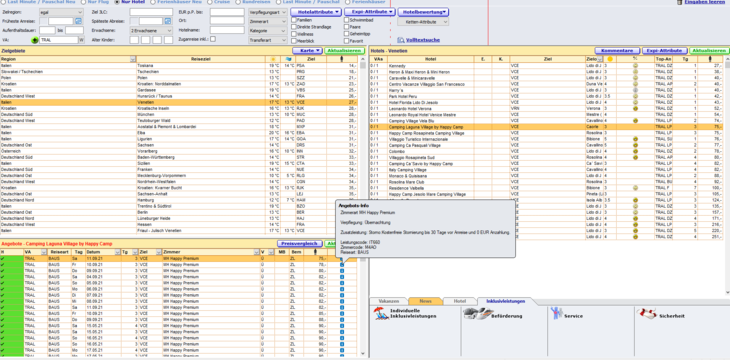Open the Erwachsene dropdown with 2 Erwachsene
This screenshot has width=730, height=360.
click(x=150, y=30)
